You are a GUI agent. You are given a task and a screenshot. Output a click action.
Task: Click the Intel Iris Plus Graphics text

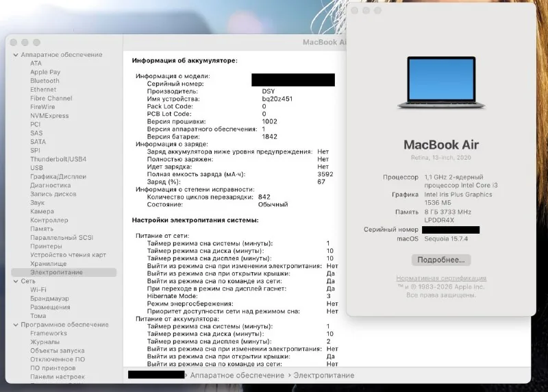(458, 195)
